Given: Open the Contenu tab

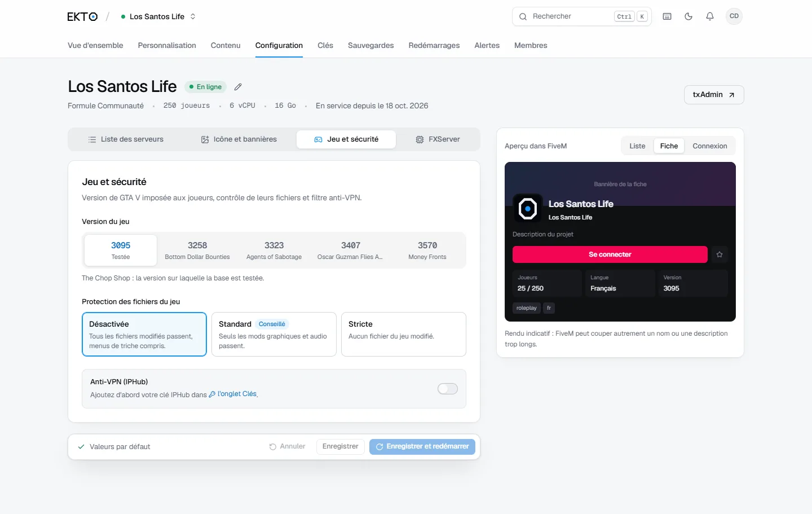Looking at the screenshot, I should coord(226,45).
